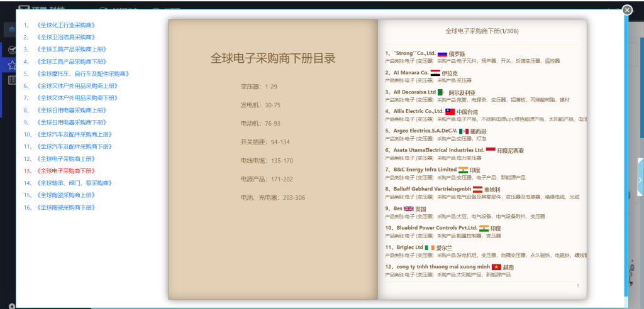Click the list icon in left sidebar
Image resolution: width=644 pixels, height=309 pixels.
point(11,80)
